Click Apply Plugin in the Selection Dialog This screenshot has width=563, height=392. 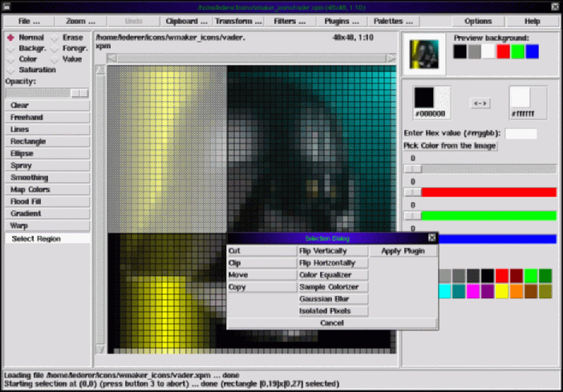click(x=403, y=251)
